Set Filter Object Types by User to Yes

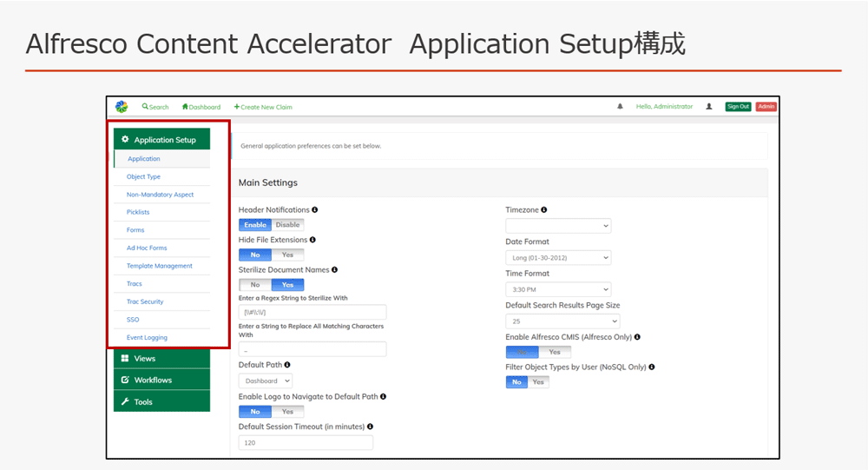pyautogui.click(x=538, y=382)
